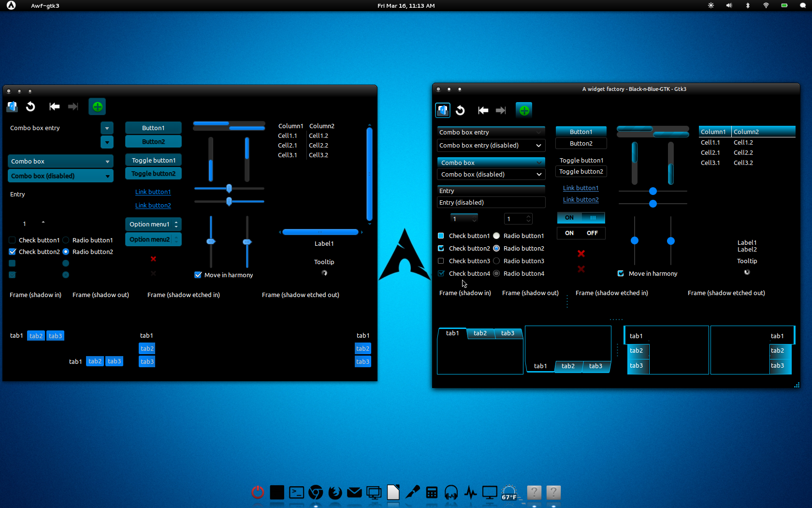The image size is (812, 508).
Task: Click the green add icon in left window
Action: (x=97, y=107)
